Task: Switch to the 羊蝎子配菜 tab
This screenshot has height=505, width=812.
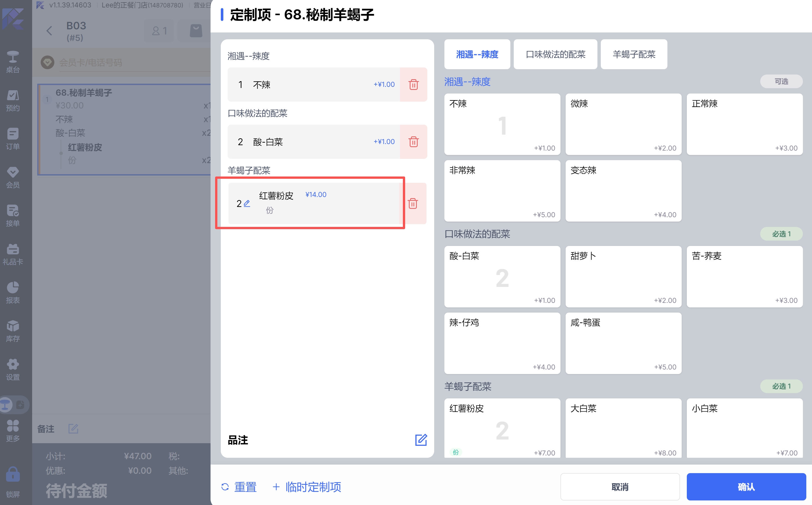Action: coord(633,54)
